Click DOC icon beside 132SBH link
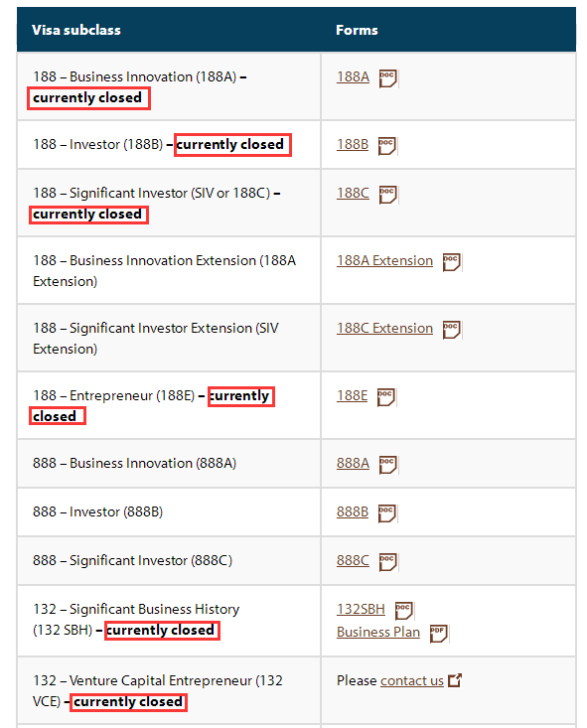587x728 pixels. pos(403,611)
